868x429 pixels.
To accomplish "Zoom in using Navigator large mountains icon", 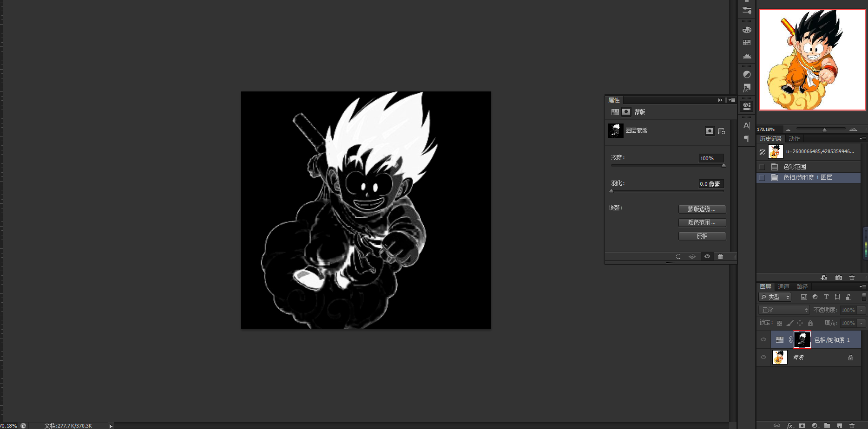I will point(853,130).
